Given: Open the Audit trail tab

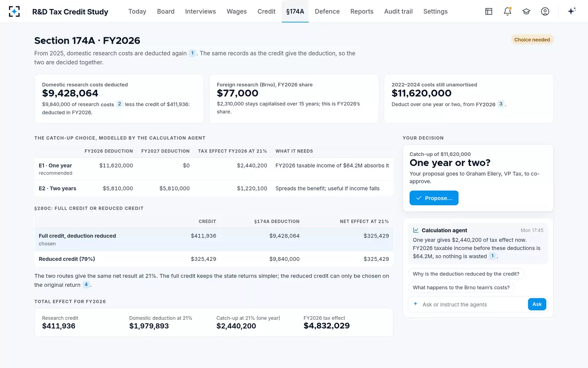Looking at the screenshot, I should (x=399, y=11).
